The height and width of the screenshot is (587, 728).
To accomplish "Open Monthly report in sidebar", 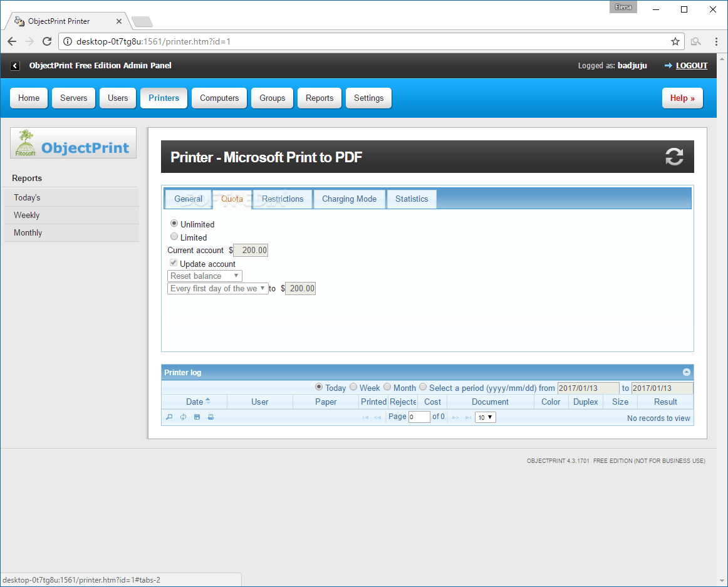I will tap(71, 232).
